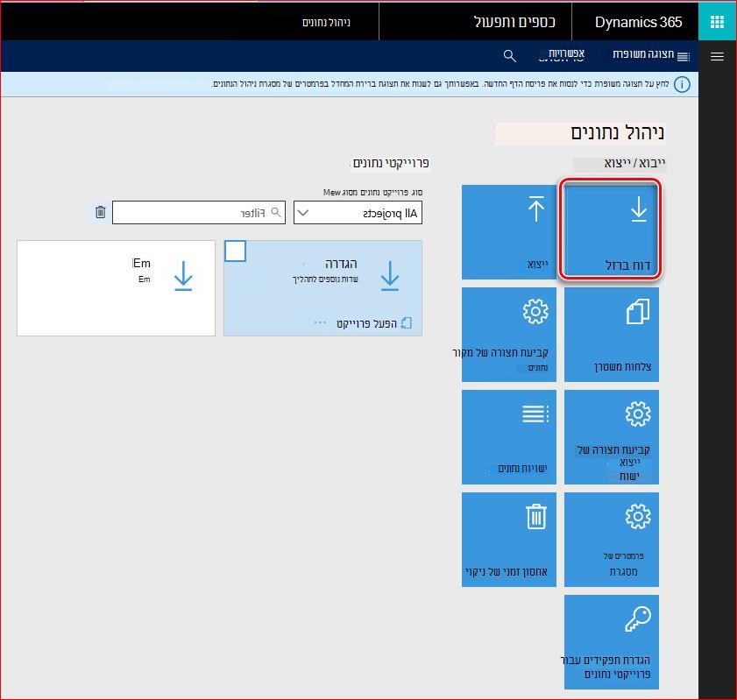Expand the All projects dropdown
This screenshot has height=700, width=737.
pos(358,213)
